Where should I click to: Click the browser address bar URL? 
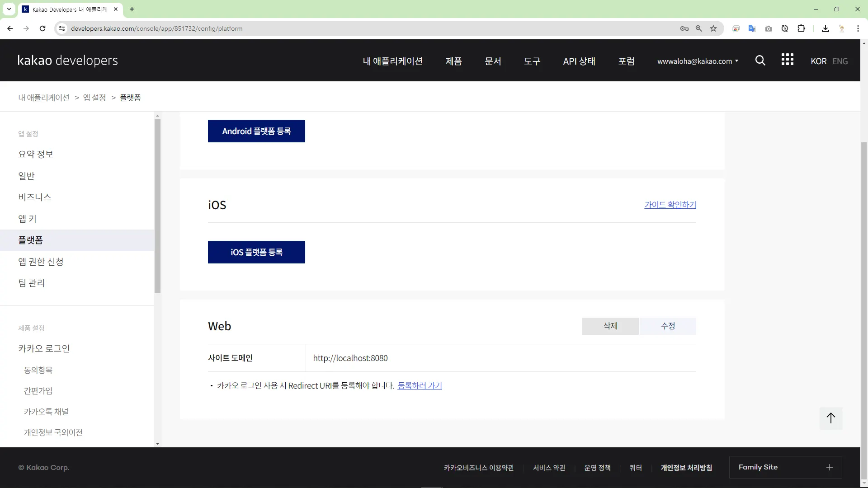click(x=156, y=28)
